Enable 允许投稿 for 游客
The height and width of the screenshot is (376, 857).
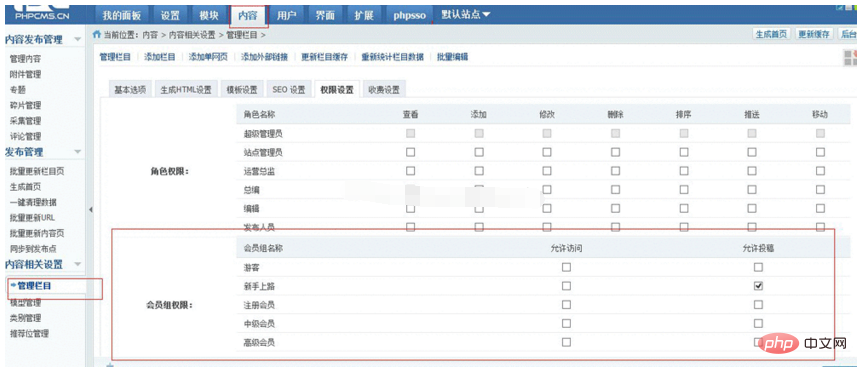(758, 267)
